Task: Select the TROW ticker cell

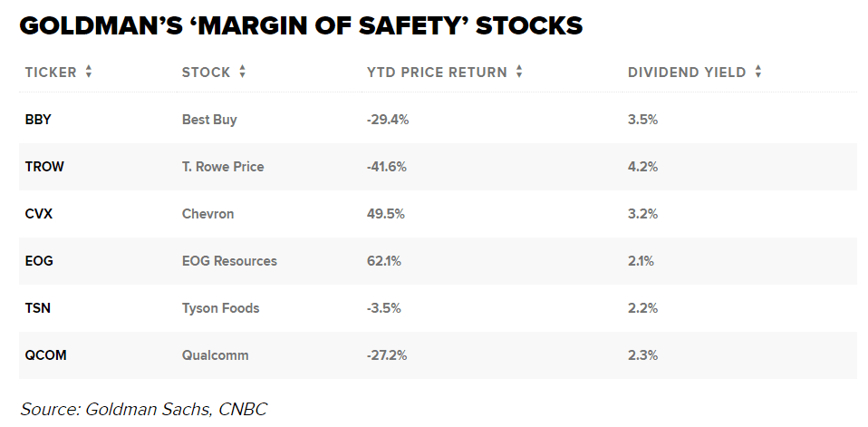Action: 44,167
